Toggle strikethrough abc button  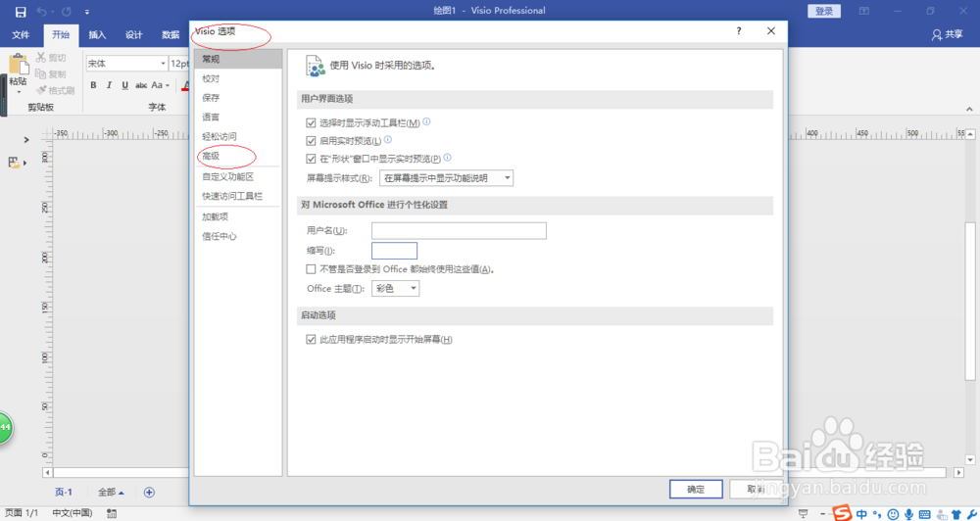(141, 85)
